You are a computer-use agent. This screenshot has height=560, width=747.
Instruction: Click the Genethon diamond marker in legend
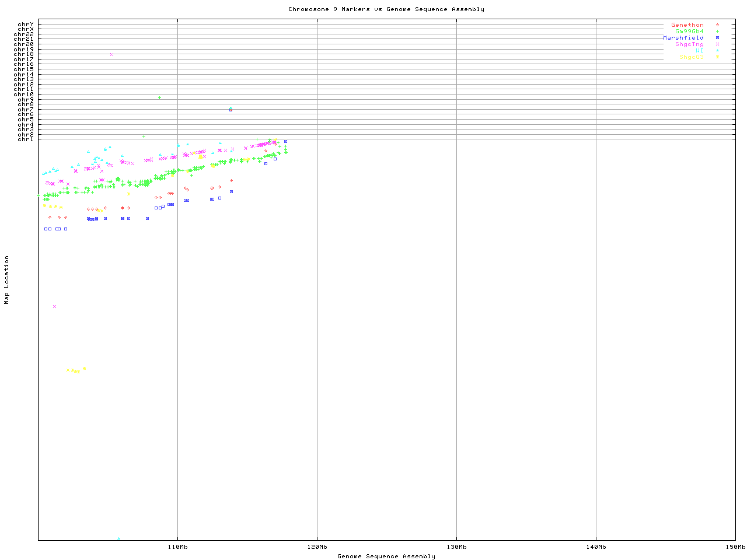coord(717,25)
